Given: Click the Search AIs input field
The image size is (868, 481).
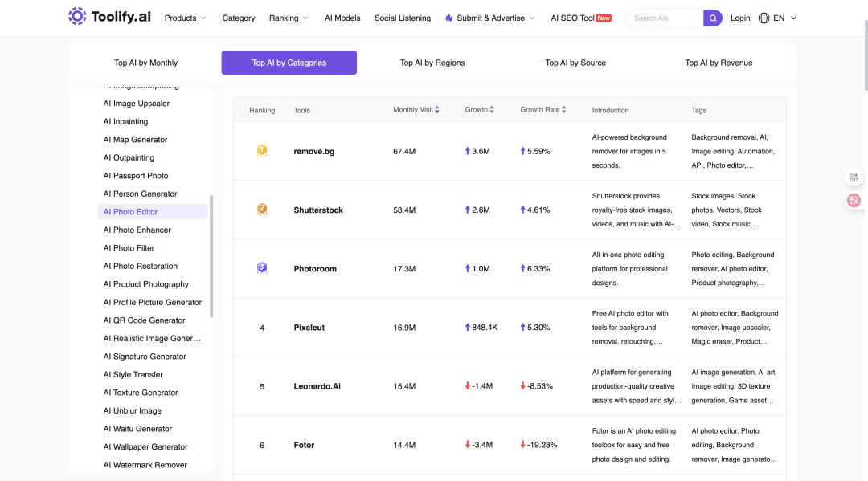Looking at the screenshot, I should pos(666,18).
